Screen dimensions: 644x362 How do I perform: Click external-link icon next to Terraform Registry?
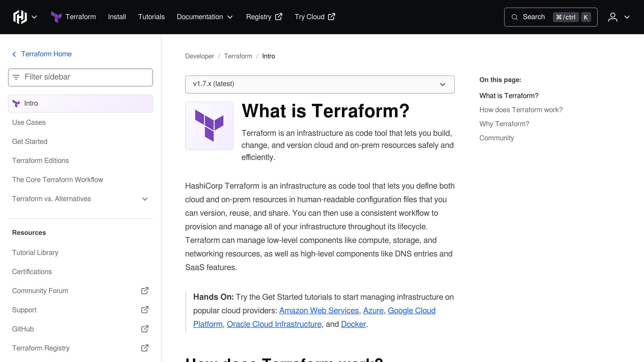point(145,348)
